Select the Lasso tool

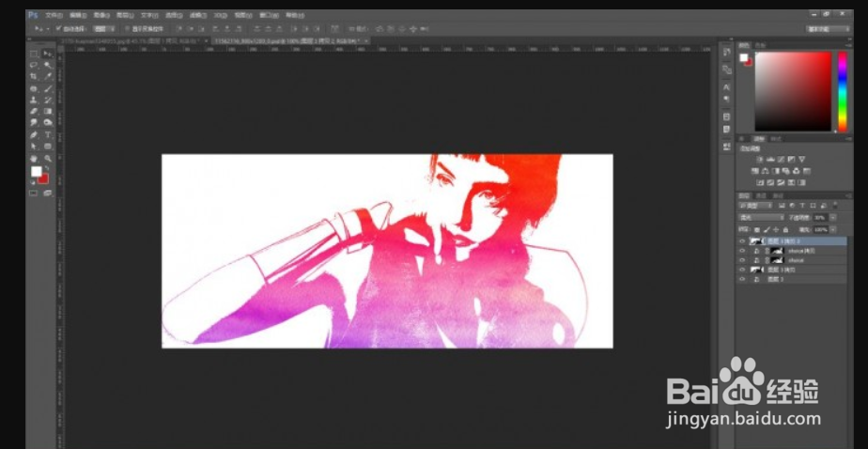(34, 65)
